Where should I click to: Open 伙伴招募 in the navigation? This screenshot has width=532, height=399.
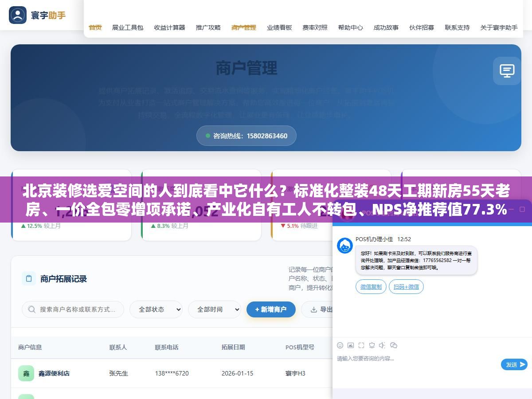tap(422, 27)
